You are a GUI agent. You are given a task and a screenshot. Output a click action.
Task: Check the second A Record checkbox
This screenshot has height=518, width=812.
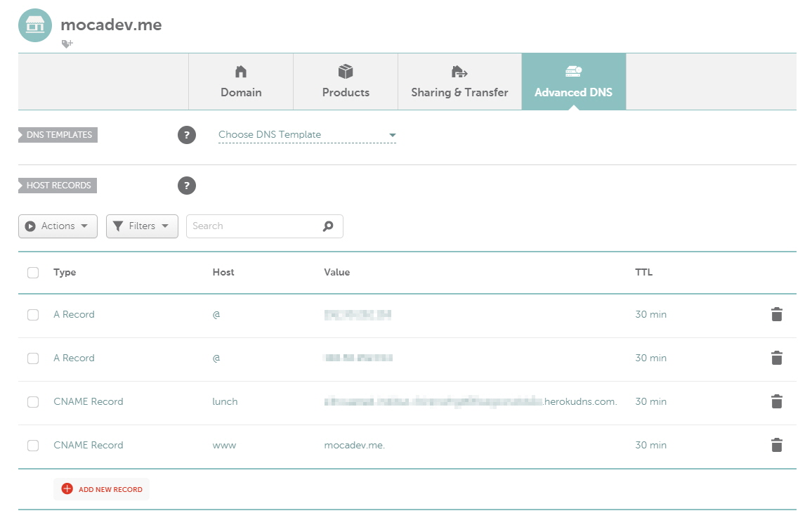33,358
